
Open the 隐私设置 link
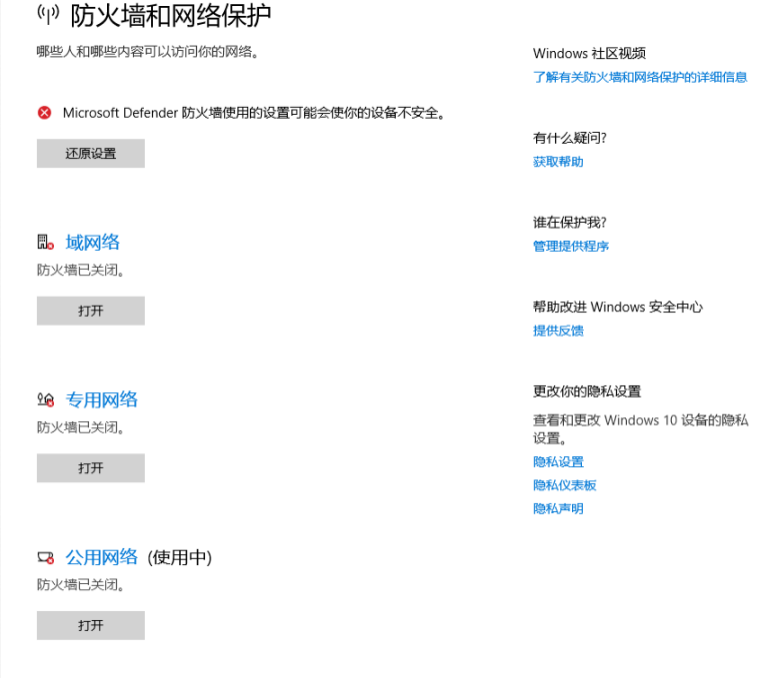(x=558, y=461)
